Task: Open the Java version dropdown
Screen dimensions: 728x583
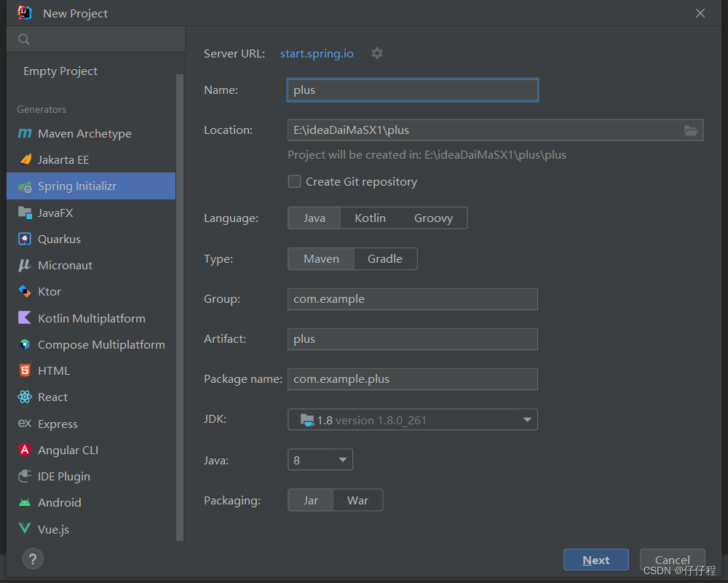Action: point(320,459)
